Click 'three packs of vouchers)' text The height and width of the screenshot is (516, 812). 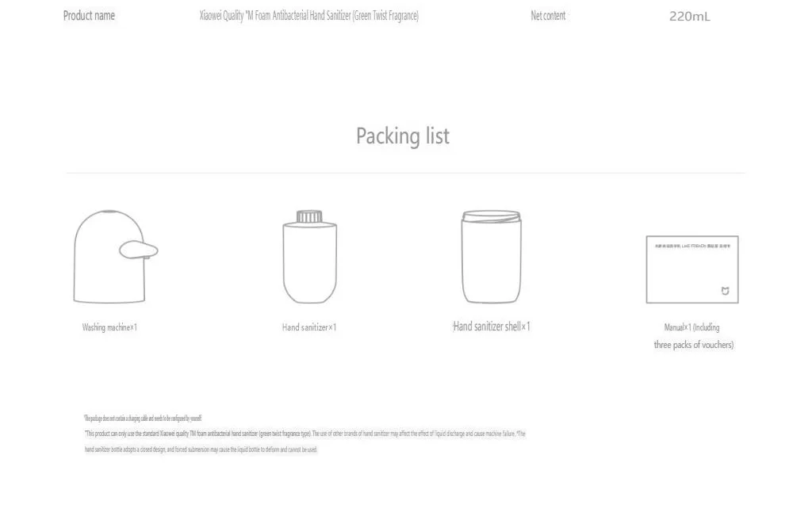click(693, 345)
